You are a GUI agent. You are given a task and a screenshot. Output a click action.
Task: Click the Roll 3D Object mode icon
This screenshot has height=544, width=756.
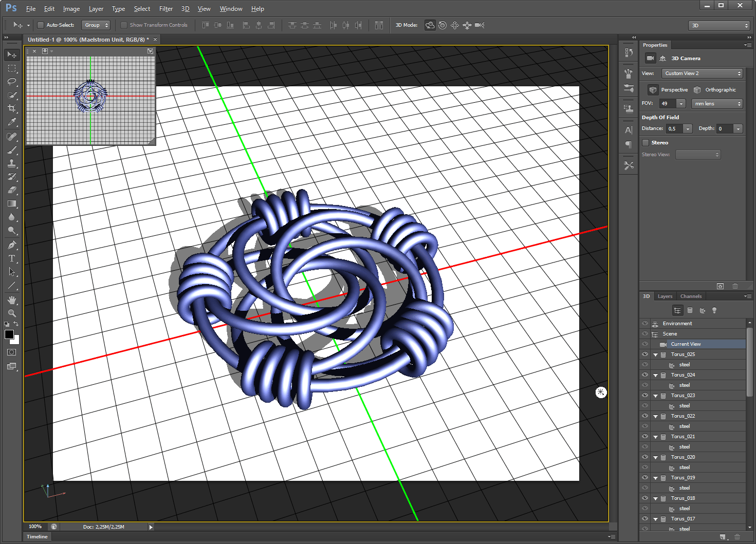tap(442, 25)
